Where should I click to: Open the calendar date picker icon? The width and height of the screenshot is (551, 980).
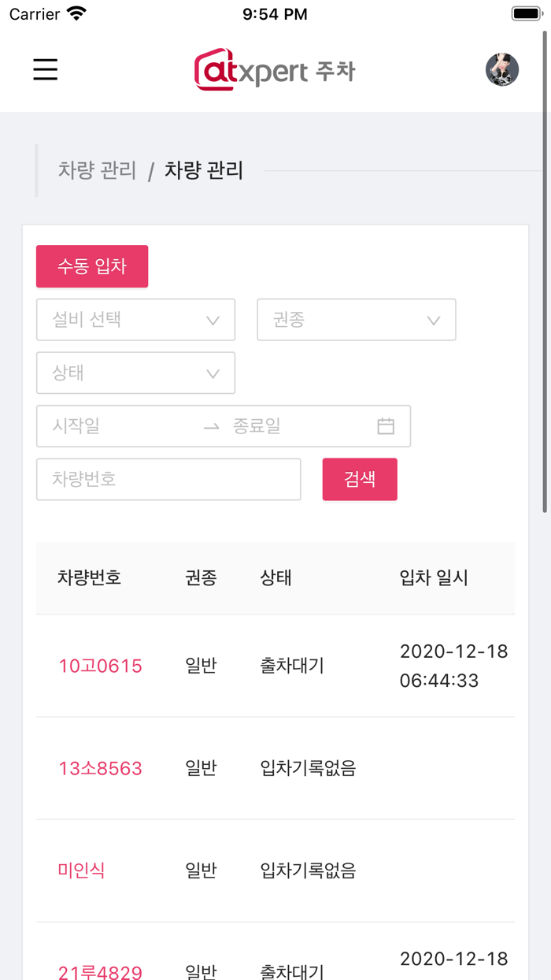[385, 425]
